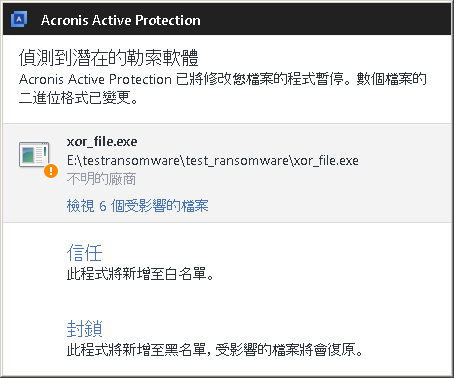Click the 數個檔案的 text ending the first message line
454x378 pixels.
point(392,79)
